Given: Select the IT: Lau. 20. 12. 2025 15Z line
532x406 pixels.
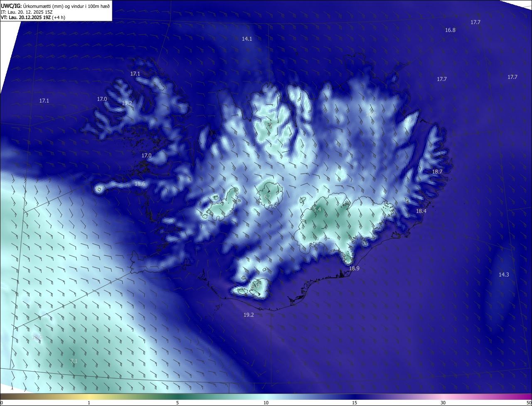Looking at the screenshot, I should (x=27, y=12).
